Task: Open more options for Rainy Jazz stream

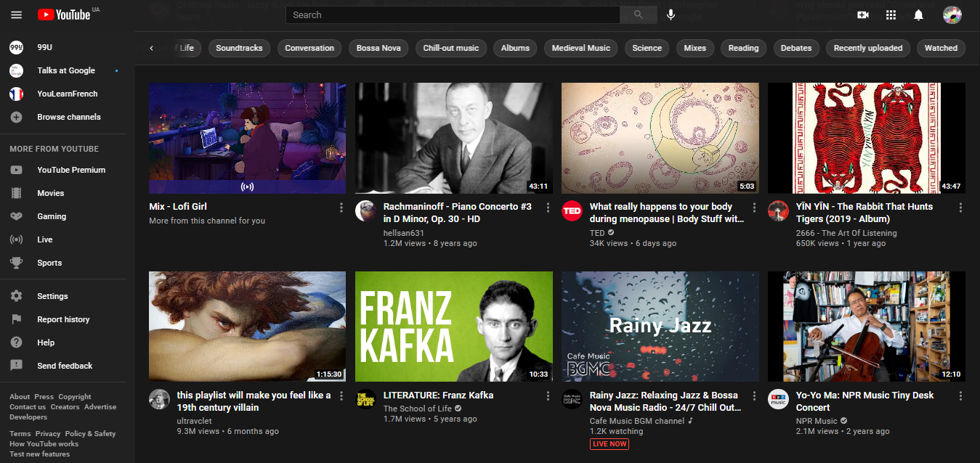Action: tap(754, 396)
